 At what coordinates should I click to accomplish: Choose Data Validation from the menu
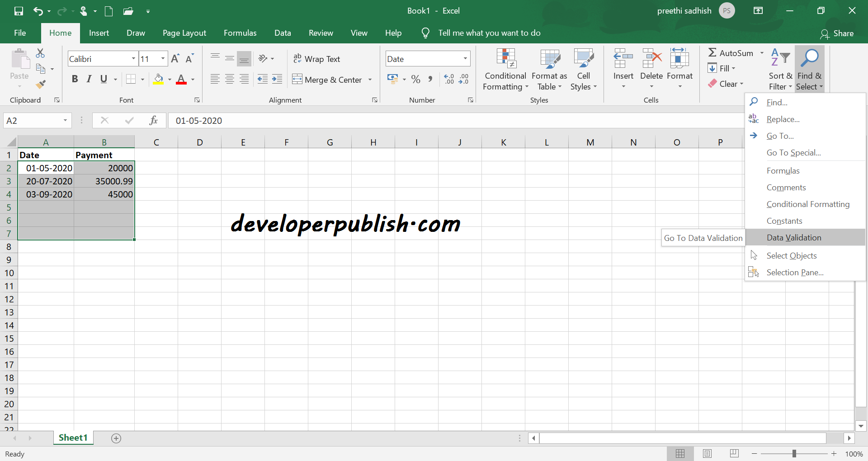coord(794,237)
